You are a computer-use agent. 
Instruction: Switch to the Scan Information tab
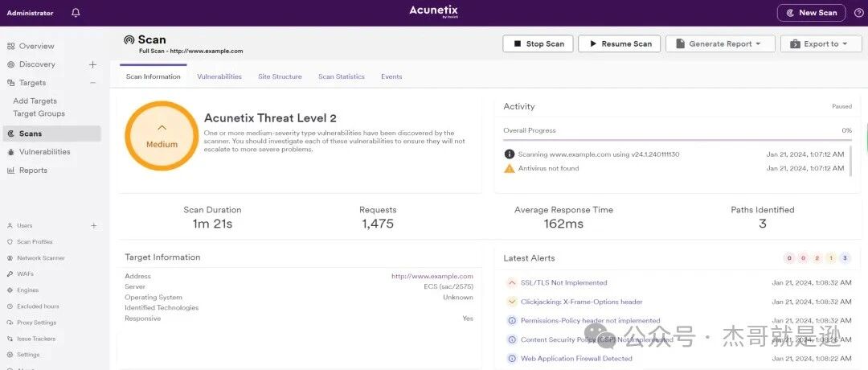pyautogui.click(x=154, y=76)
